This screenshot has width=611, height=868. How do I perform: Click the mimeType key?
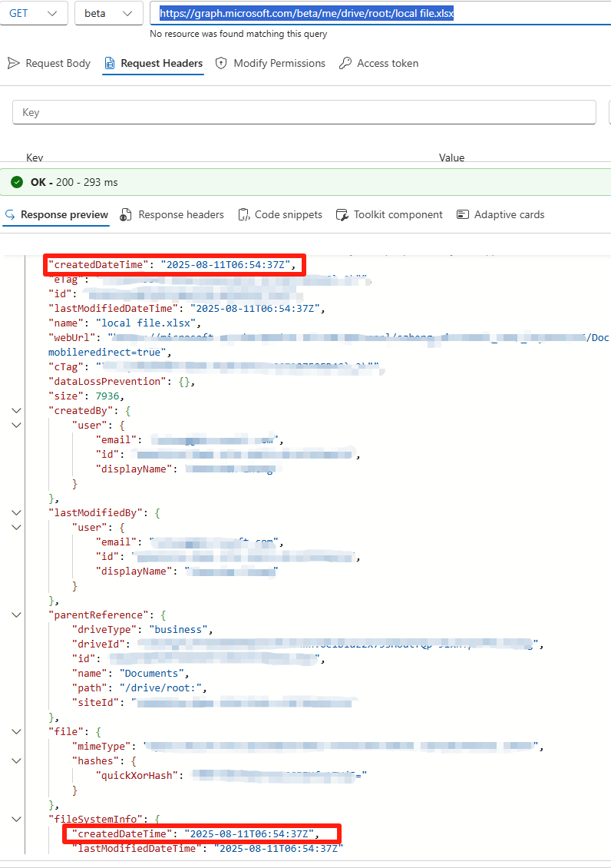tap(101, 746)
